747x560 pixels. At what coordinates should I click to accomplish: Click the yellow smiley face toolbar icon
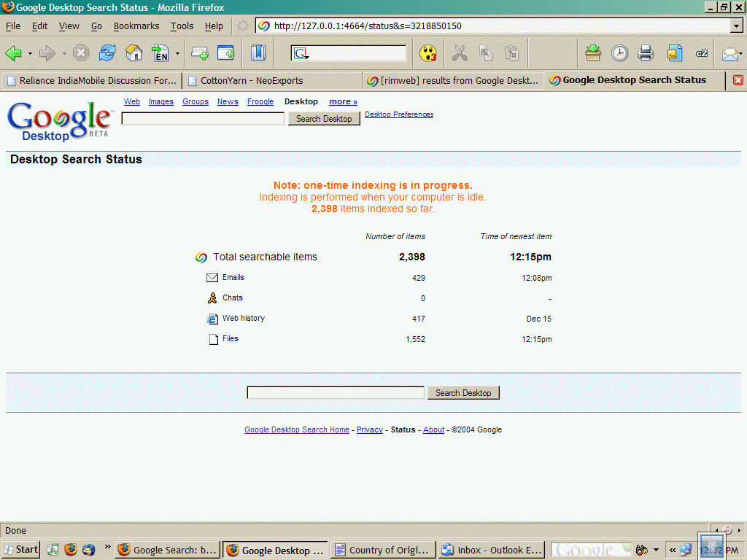click(x=427, y=52)
